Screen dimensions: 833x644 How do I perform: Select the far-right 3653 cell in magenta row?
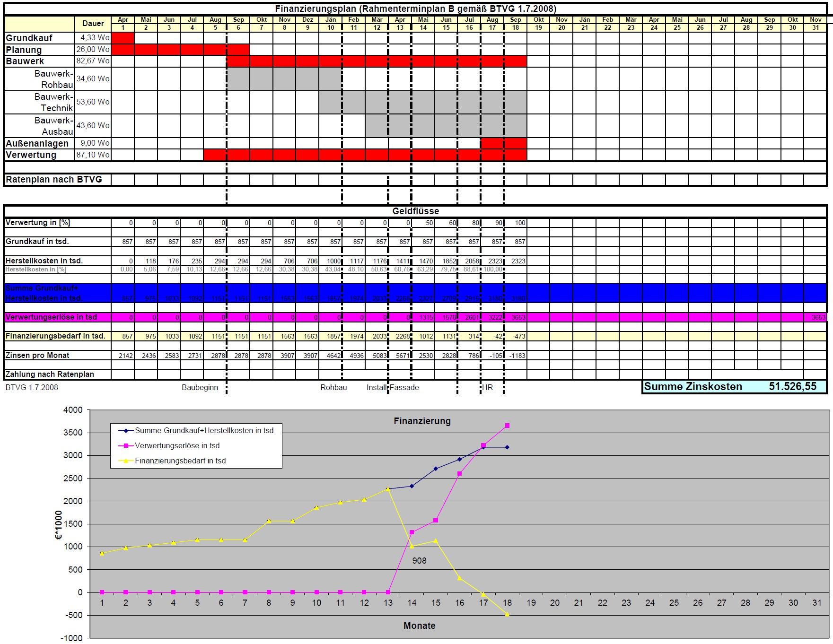(815, 317)
